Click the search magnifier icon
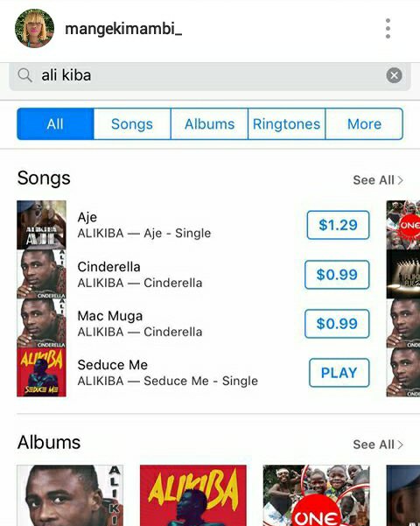The height and width of the screenshot is (526, 420). point(24,75)
